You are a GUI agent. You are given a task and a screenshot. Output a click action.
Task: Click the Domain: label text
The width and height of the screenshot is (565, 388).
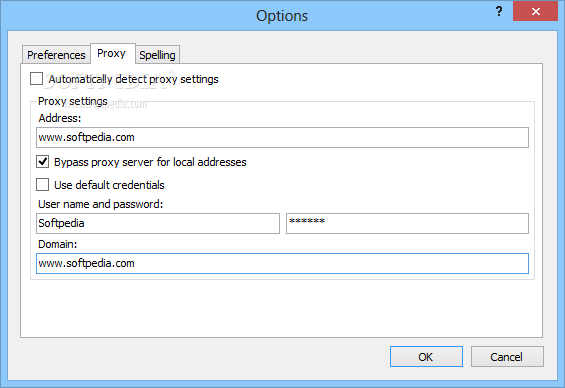pos(58,244)
